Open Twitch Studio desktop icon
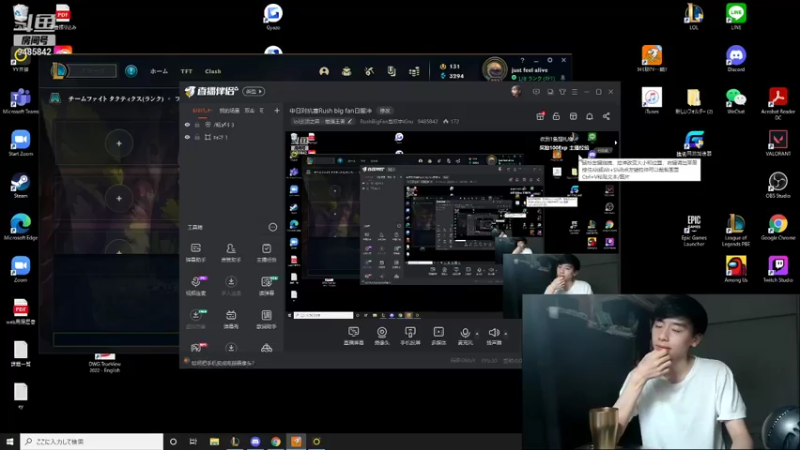This screenshot has height=450, width=800. click(x=778, y=269)
